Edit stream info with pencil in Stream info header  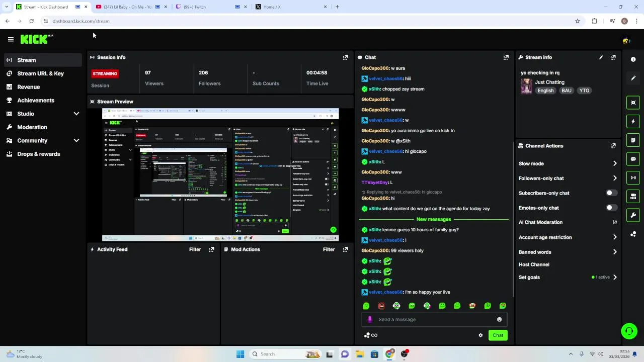point(601,57)
